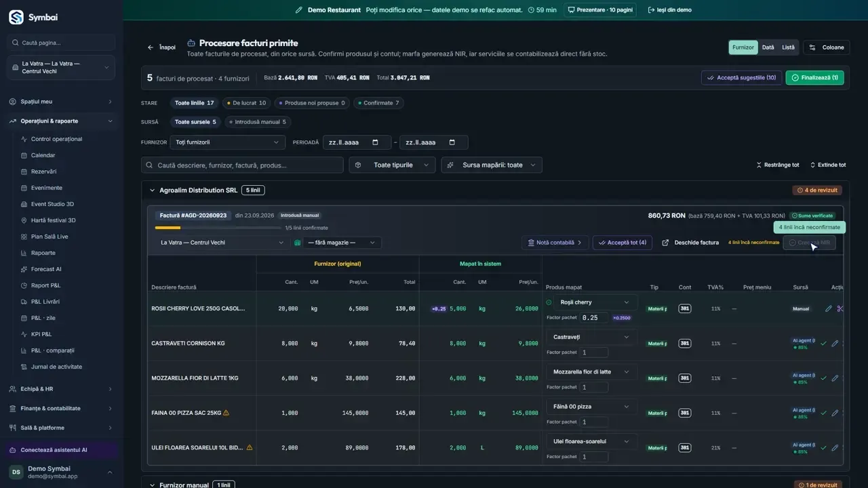Screen dimensions: 868x488
Task: Click the pencil icon on Mozzarella fior di latte row
Action: click(835, 378)
